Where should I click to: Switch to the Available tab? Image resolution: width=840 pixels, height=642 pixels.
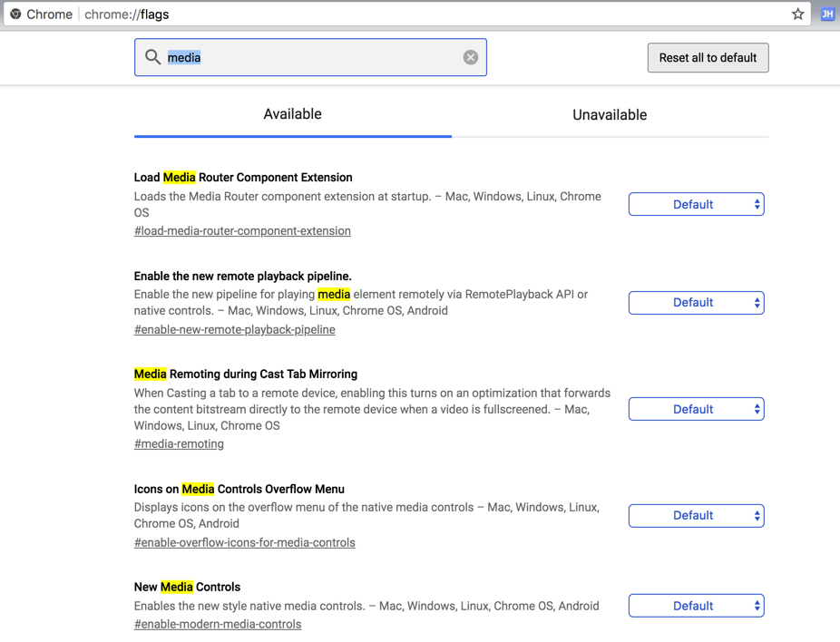(x=292, y=114)
